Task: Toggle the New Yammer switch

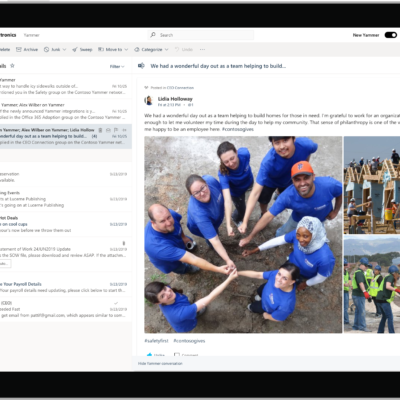Action: tap(391, 35)
